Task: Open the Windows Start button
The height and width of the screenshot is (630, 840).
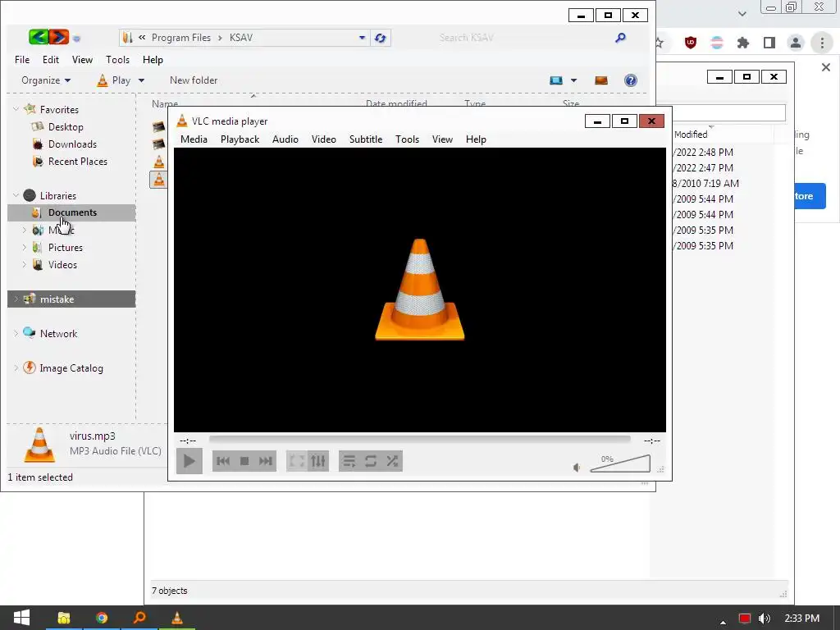Action: coord(21,618)
